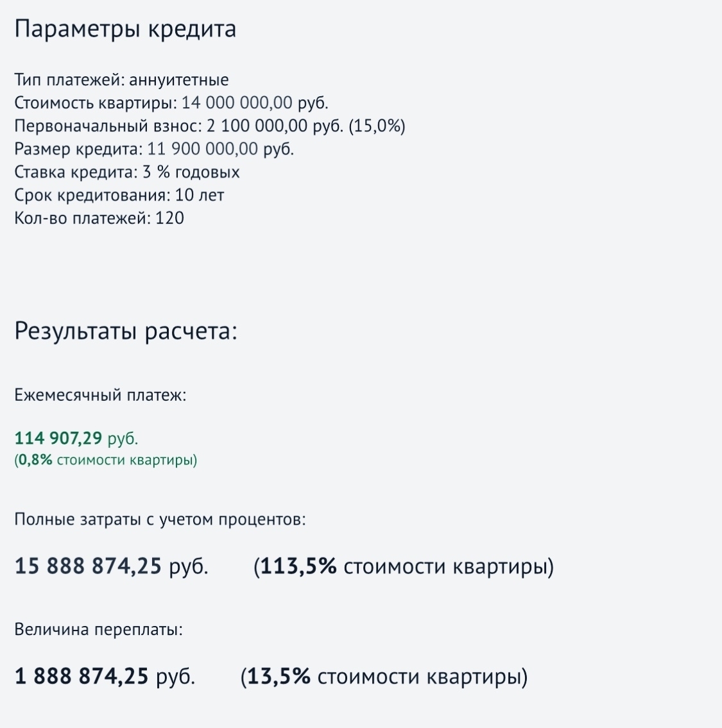This screenshot has width=722, height=728.
Task: Click the '113,5% стоимости квартиры' text
Action: tap(404, 566)
